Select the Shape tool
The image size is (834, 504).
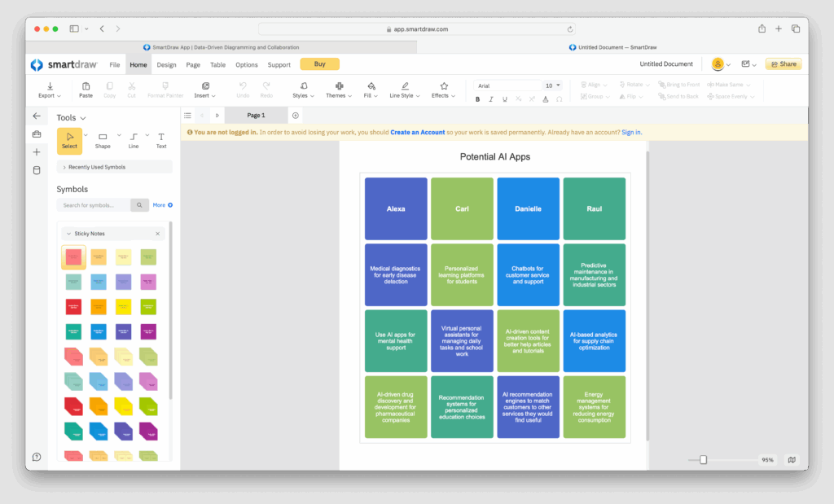coord(103,140)
